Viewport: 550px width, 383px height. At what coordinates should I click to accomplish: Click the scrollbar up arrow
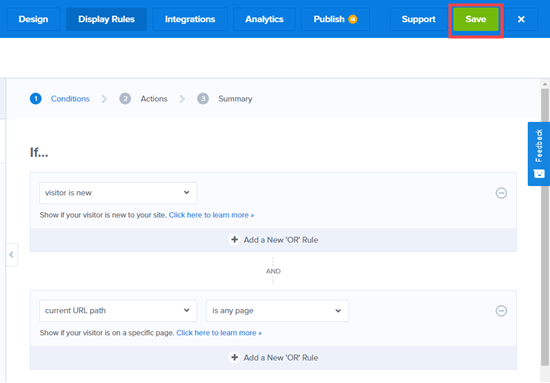point(545,84)
